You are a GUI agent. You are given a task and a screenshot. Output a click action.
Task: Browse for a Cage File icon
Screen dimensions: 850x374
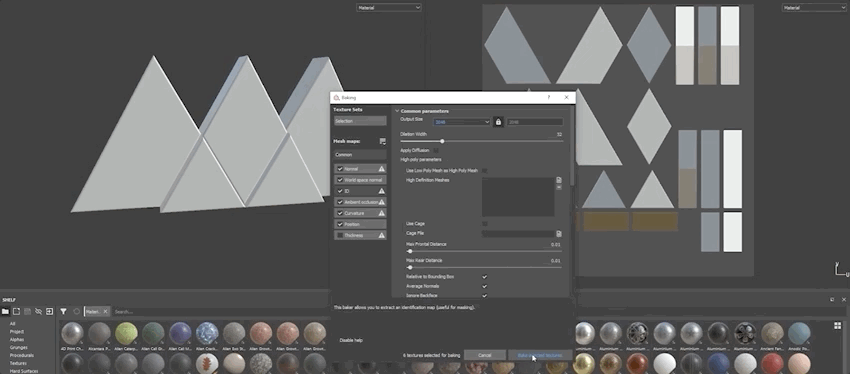(559, 234)
